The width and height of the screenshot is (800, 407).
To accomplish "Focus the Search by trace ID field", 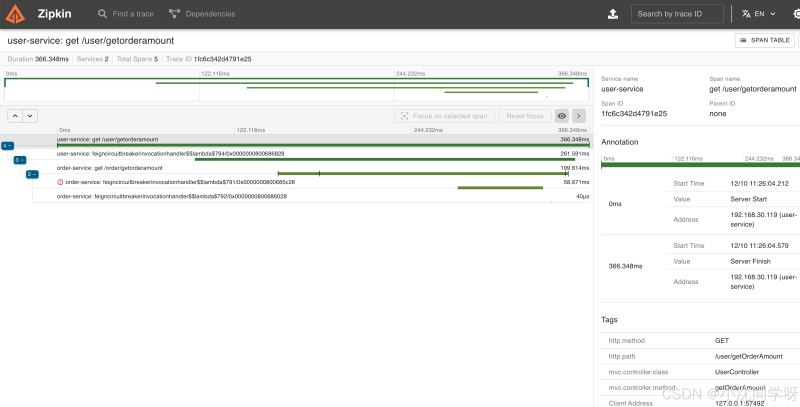I will pos(677,14).
